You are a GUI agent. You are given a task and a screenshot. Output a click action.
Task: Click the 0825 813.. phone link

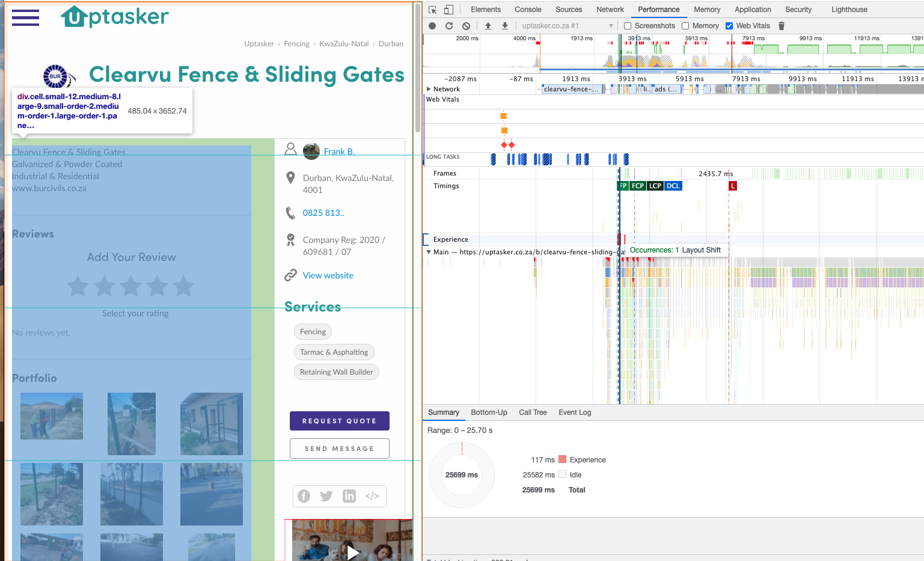[x=323, y=213]
